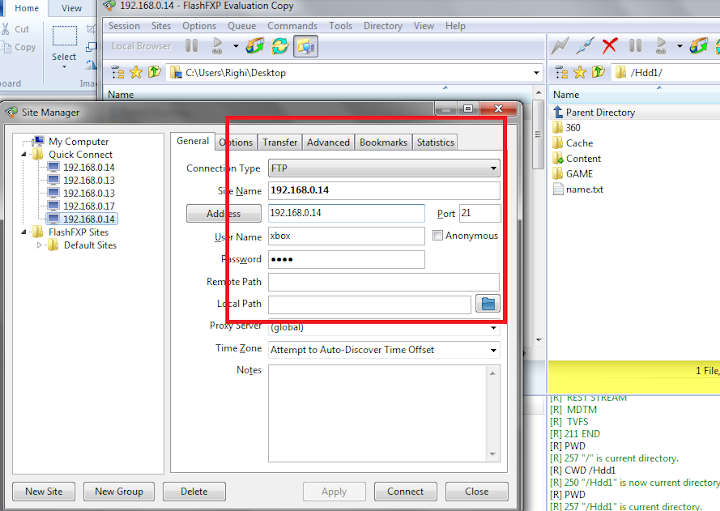Select the Content folder in remote list
720x511 pixels.
(583, 158)
